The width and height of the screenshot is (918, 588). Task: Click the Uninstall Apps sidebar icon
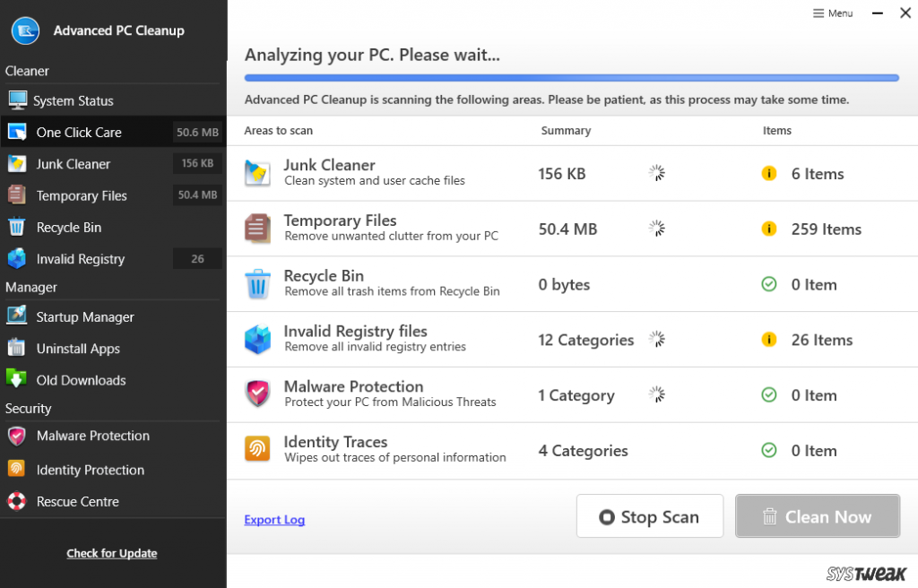click(x=17, y=348)
